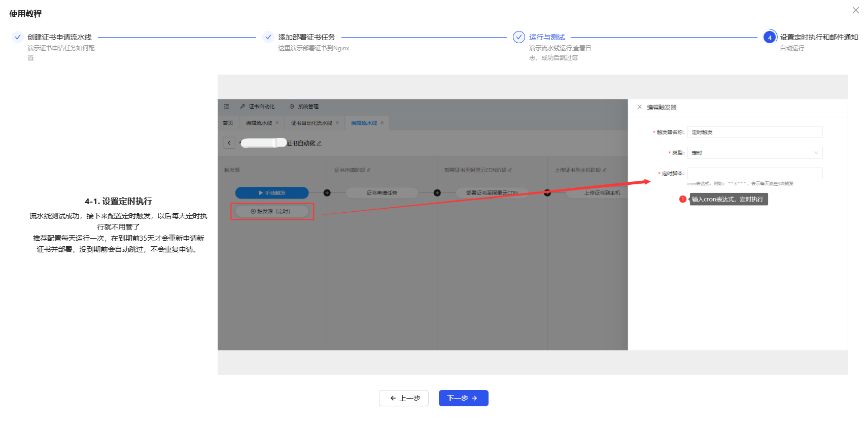Click the hamburger menu icon in the top bar
Image resolution: width=868 pixels, height=424 pixels.
227,107
